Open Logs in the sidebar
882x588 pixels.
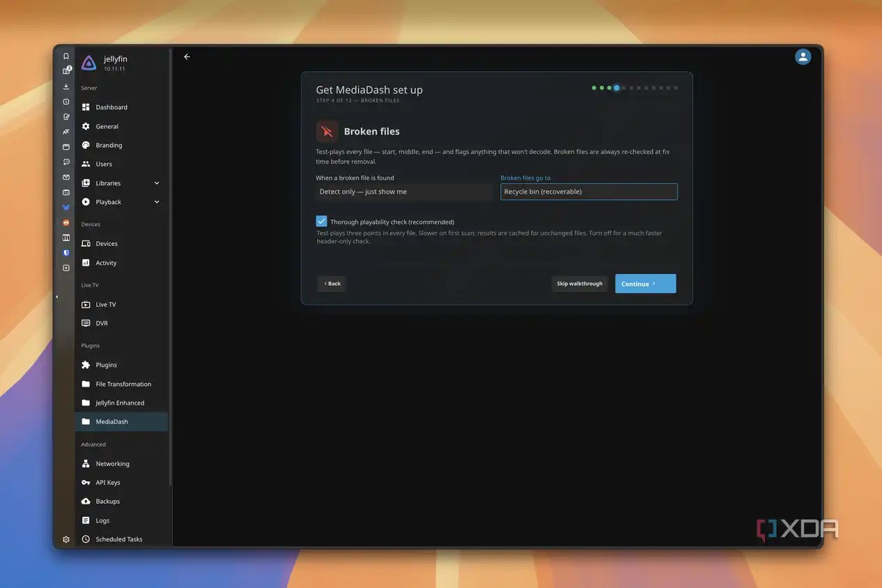tap(121, 520)
